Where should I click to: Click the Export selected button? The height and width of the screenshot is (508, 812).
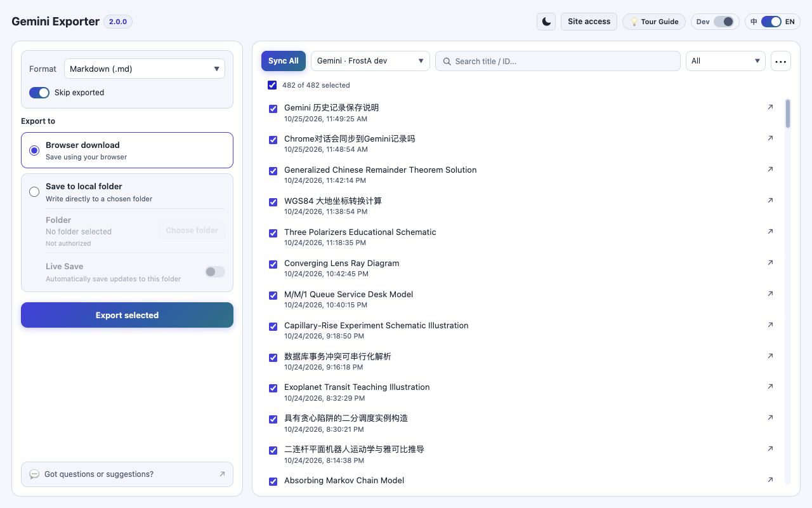127,315
